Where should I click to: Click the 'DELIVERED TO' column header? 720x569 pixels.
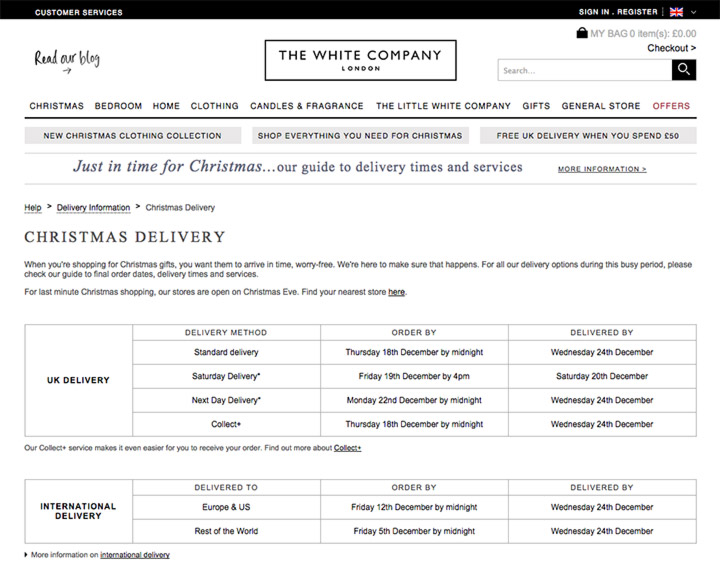[x=226, y=487]
